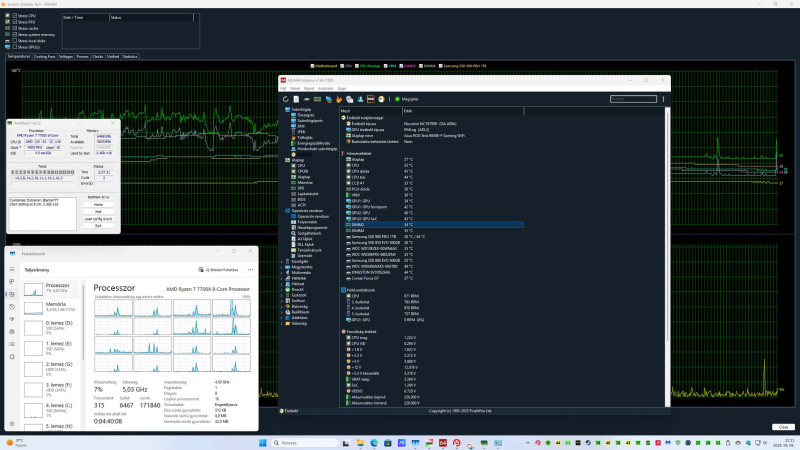Switch to Powers tab

pyautogui.click(x=83, y=57)
